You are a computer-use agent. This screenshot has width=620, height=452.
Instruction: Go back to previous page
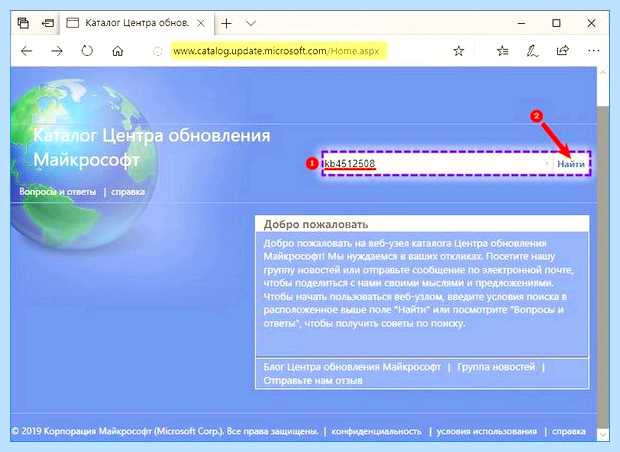pyautogui.click(x=26, y=51)
